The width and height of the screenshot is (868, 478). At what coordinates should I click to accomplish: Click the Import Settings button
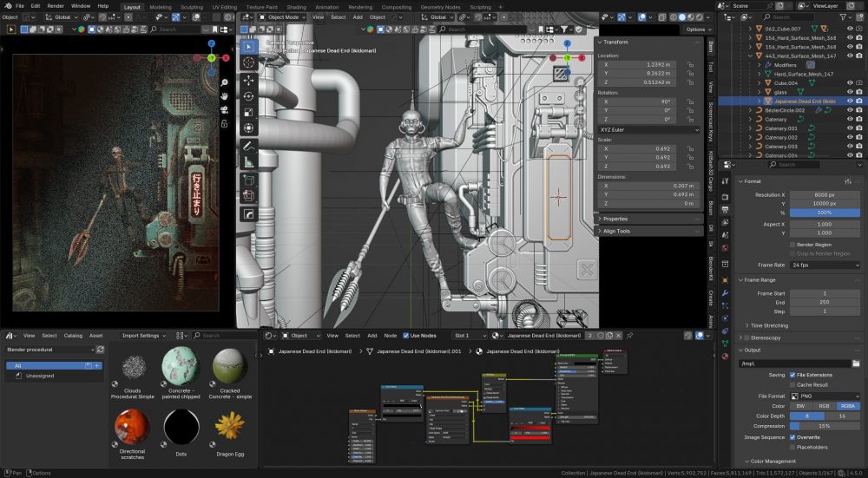point(144,335)
